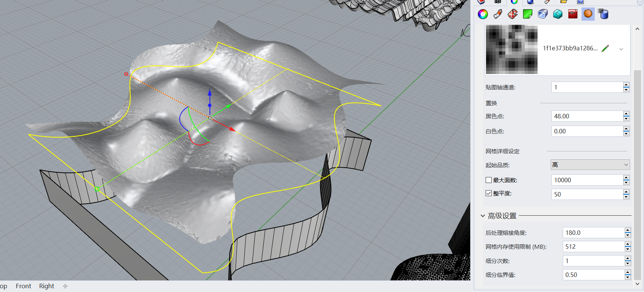The image size is (644, 292).
Task: Increase 最大面数 with up arrow
Action: (626, 178)
